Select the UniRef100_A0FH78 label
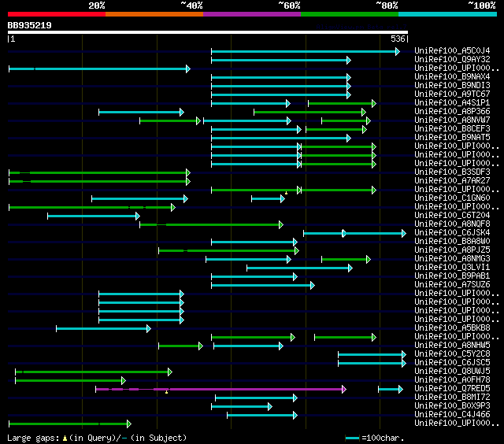The height and width of the screenshot is (444, 504). tap(452, 380)
